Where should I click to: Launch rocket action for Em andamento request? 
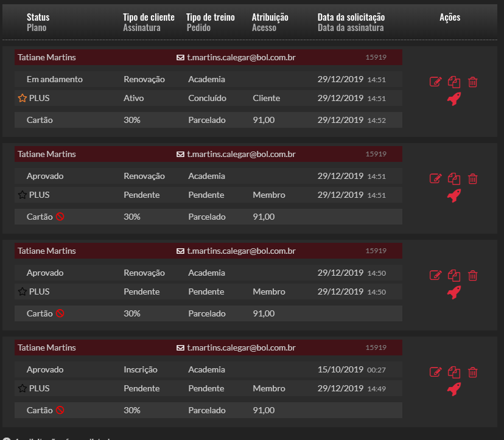click(x=454, y=99)
